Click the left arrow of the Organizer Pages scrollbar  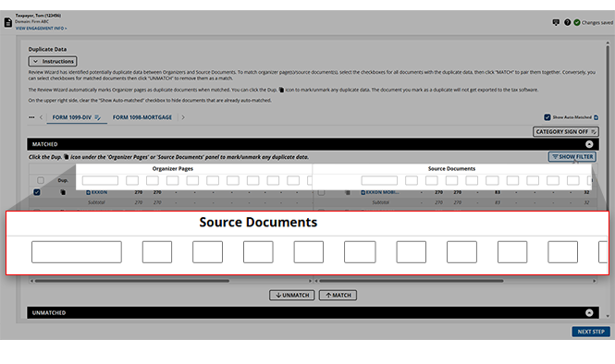31,281
